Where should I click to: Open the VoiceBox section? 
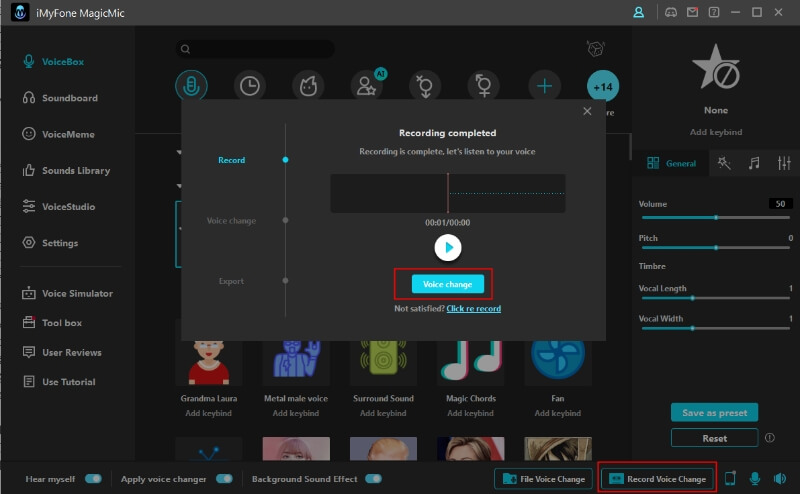54,62
